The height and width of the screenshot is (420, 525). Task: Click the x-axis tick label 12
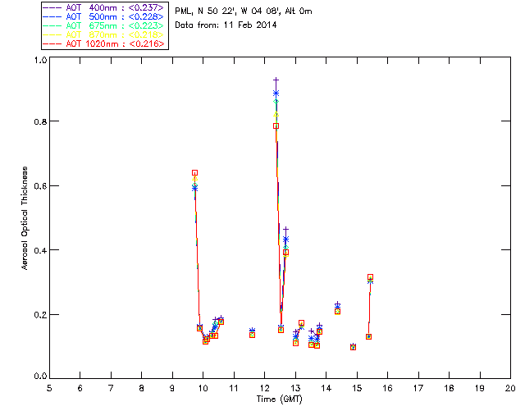[264, 388]
